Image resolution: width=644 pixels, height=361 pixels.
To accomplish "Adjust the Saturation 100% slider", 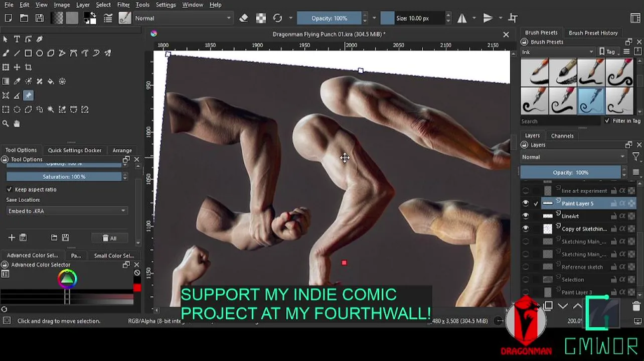I will pyautogui.click(x=64, y=176).
